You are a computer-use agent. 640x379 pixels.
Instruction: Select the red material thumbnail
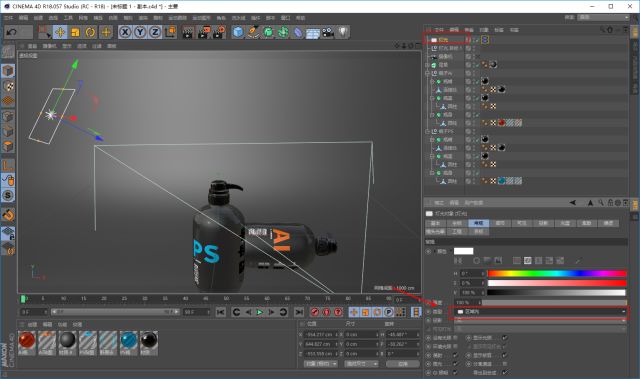click(x=27, y=342)
